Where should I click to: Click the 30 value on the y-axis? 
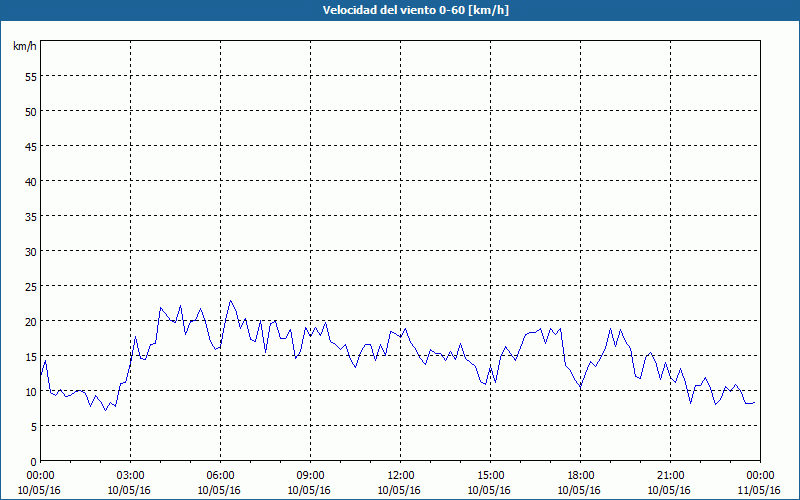point(31,252)
